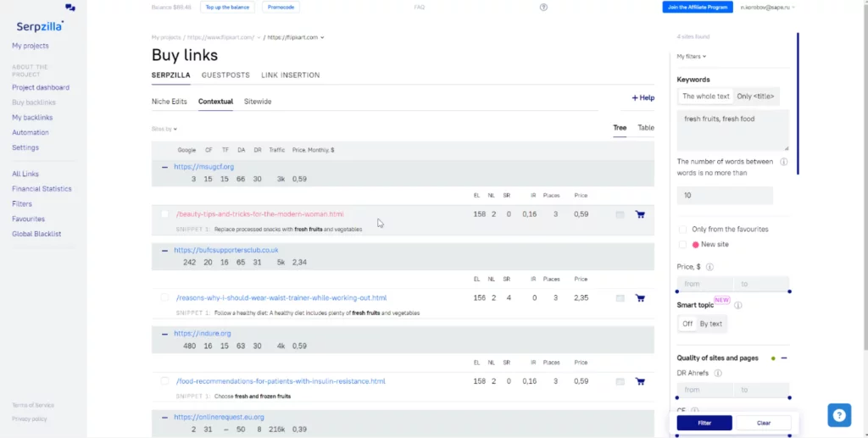The height and width of the screenshot is (438, 868).
Task: Click Join the Affiliate Program
Action: (x=698, y=7)
